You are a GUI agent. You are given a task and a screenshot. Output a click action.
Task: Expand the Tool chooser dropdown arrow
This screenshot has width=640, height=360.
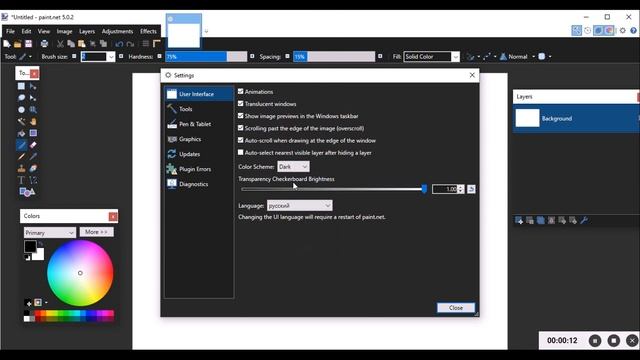[x=30, y=57]
